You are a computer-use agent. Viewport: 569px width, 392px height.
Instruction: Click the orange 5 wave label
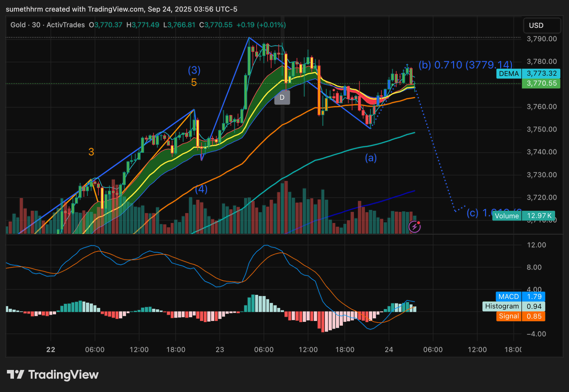(194, 83)
